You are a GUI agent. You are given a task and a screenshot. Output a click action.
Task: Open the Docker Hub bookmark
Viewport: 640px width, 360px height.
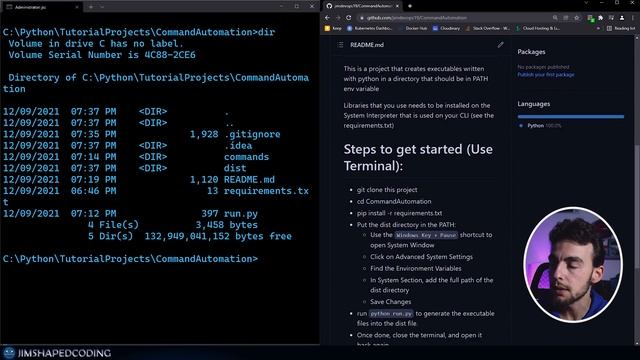(413, 29)
